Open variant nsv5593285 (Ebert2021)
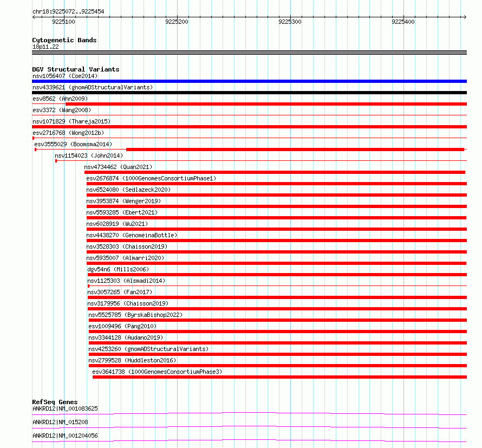Image resolution: width=482 pixels, height=448 pixels. point(122,212)
